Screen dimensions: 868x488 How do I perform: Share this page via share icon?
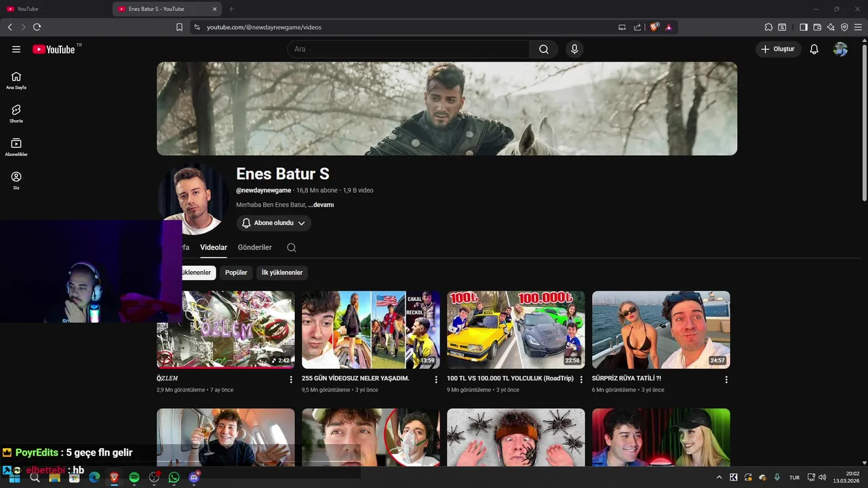pos(637,27)
